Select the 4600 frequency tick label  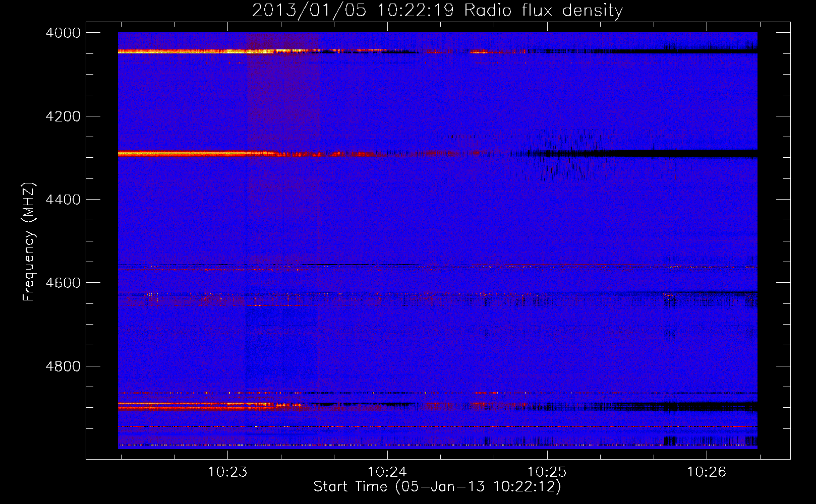[x=63, y=283]
